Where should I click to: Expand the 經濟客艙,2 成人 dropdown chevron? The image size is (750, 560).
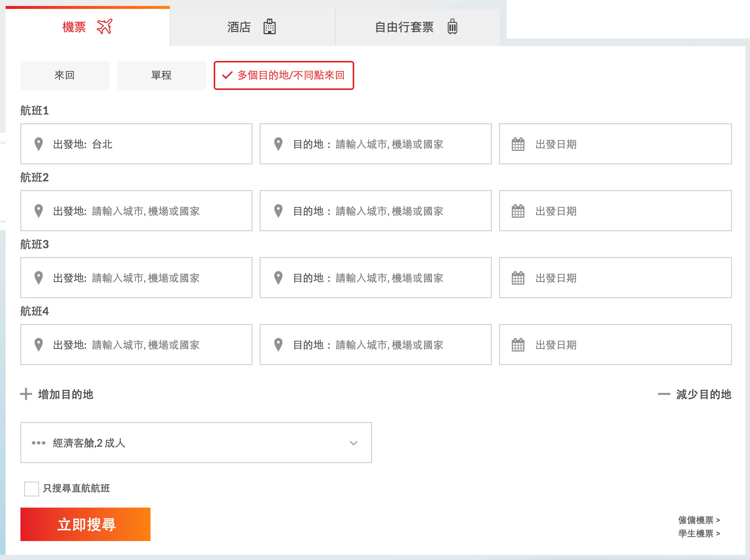pyautogui.click(x=353, y=443)
